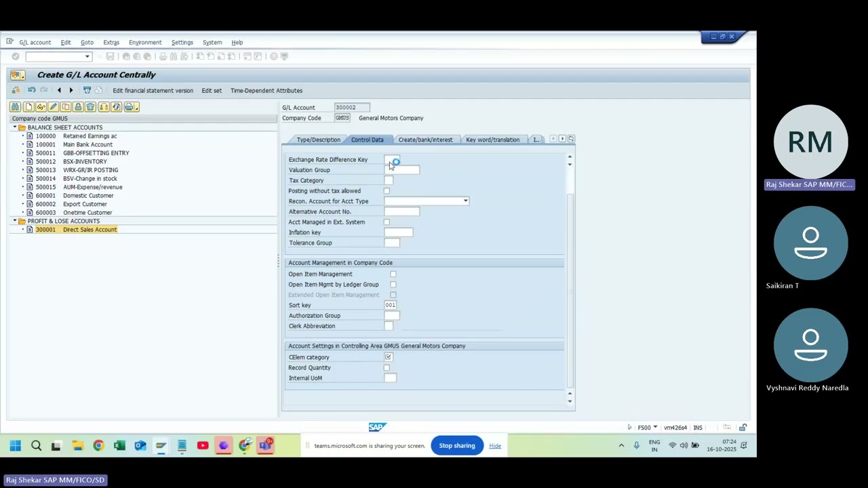Collapse the PROFIT & LOSE ACCOUNTS folder
Image resolution: width=868 pixels, height=488 pixels.
(x=14, y=221)
